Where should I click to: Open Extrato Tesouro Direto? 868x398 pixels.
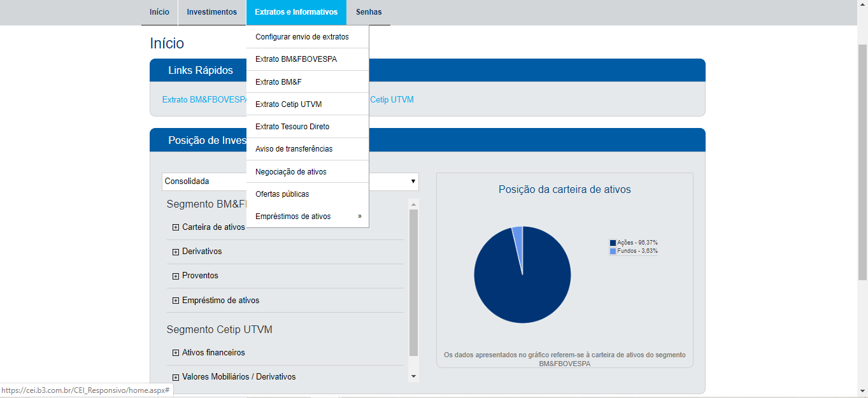[x=308, y=127]
